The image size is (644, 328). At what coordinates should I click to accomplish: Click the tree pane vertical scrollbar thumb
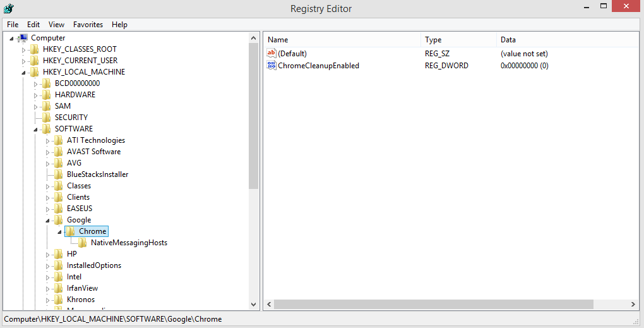pos(253,116)
